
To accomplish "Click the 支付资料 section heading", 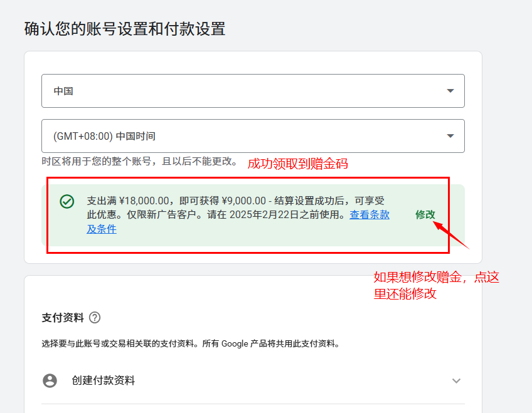I will tap(63, 318).
